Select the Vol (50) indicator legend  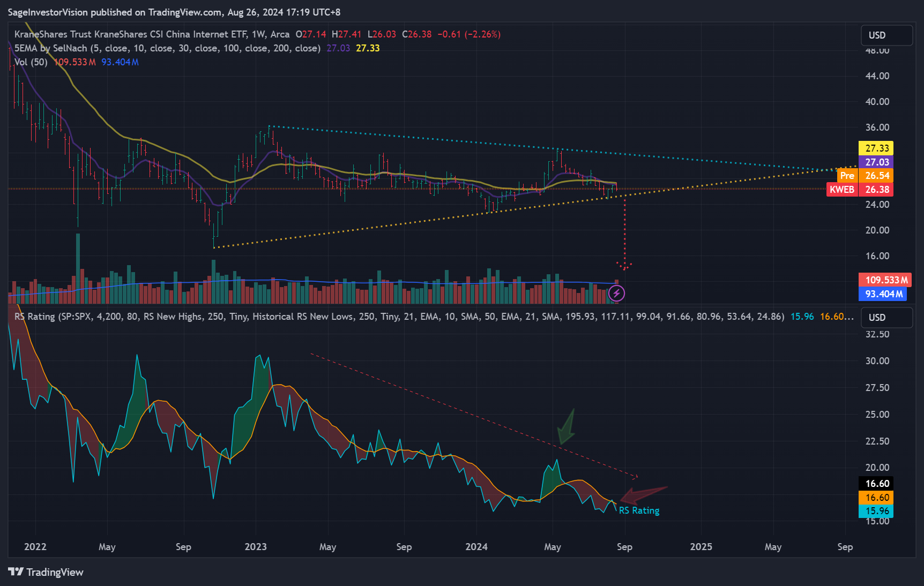pyautogui.click(x=31, y=62)
